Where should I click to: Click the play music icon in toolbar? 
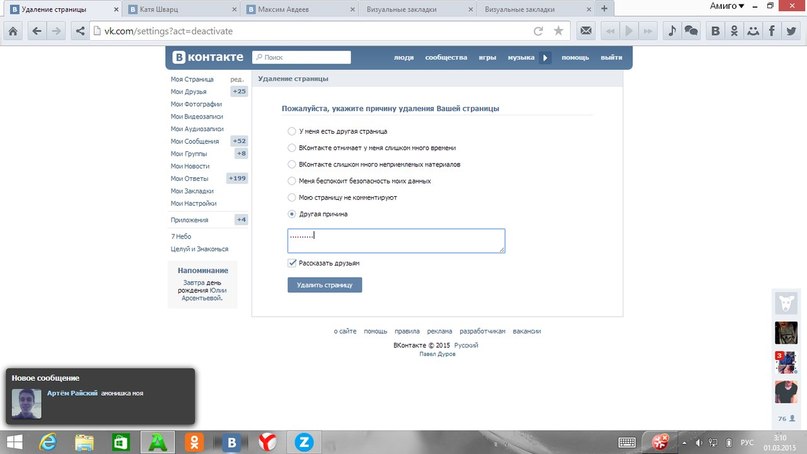(628, 31)
